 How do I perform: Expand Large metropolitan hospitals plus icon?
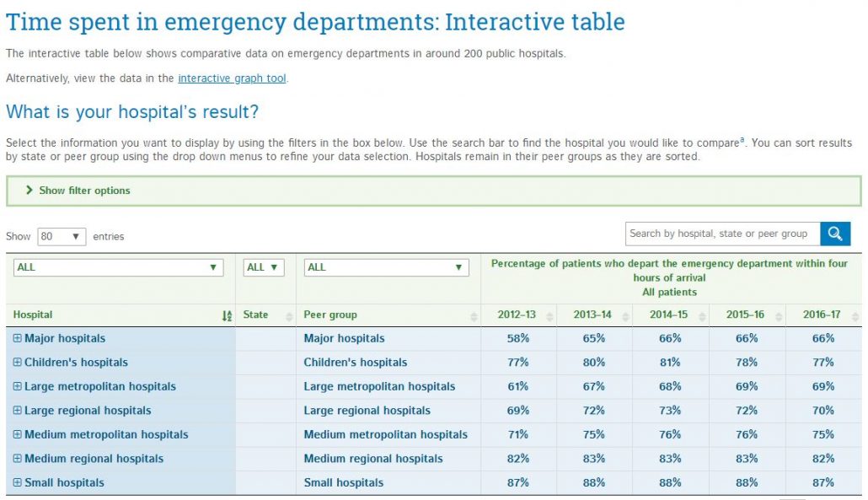click(x=18, y=387)
